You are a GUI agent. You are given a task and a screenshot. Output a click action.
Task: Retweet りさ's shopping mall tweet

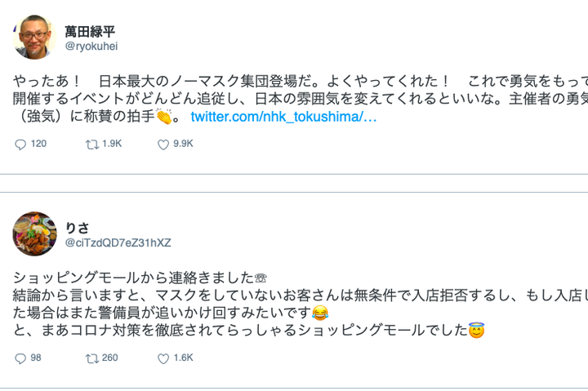(x=91, y=358)
